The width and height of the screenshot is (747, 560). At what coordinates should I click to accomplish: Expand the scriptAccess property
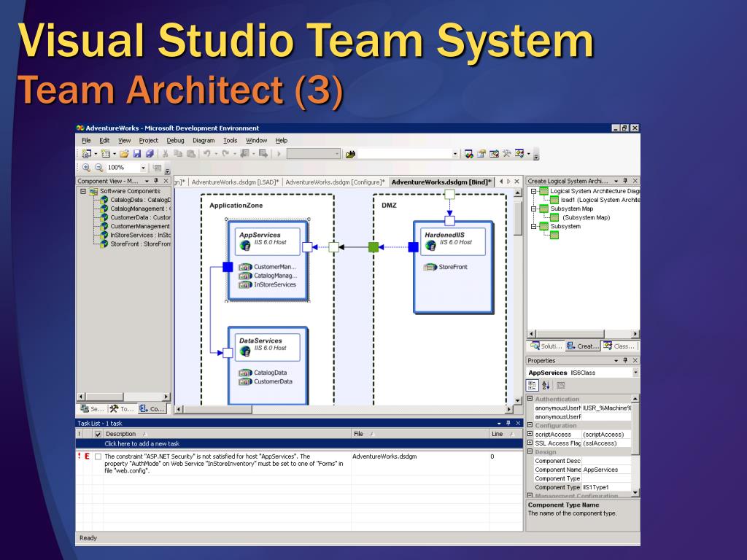pyautogui.click(x=530, y=434)
